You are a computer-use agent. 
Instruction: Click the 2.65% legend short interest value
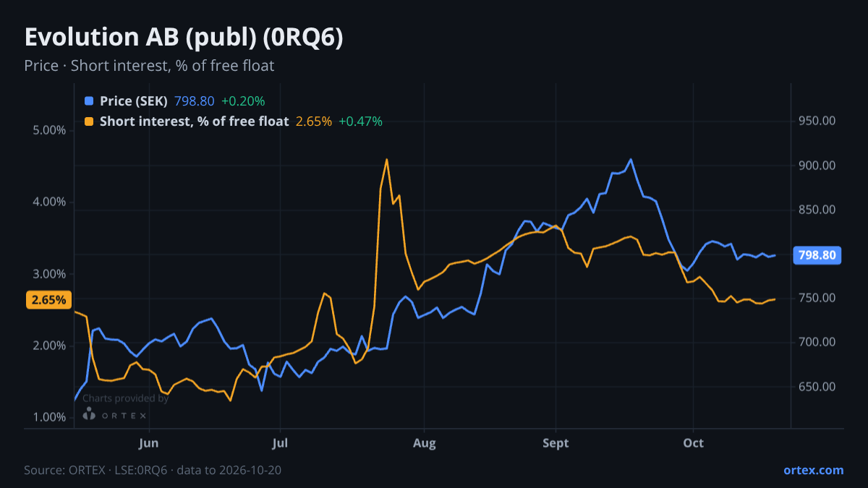[313, 121]
